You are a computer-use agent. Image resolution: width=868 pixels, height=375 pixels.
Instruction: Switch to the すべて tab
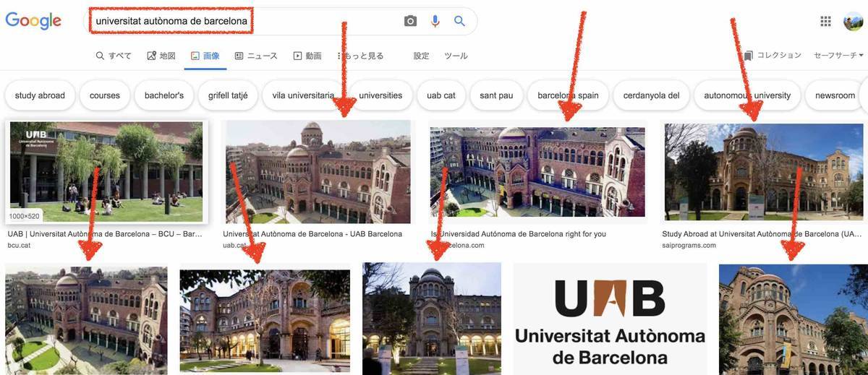[x=114, y=56]
